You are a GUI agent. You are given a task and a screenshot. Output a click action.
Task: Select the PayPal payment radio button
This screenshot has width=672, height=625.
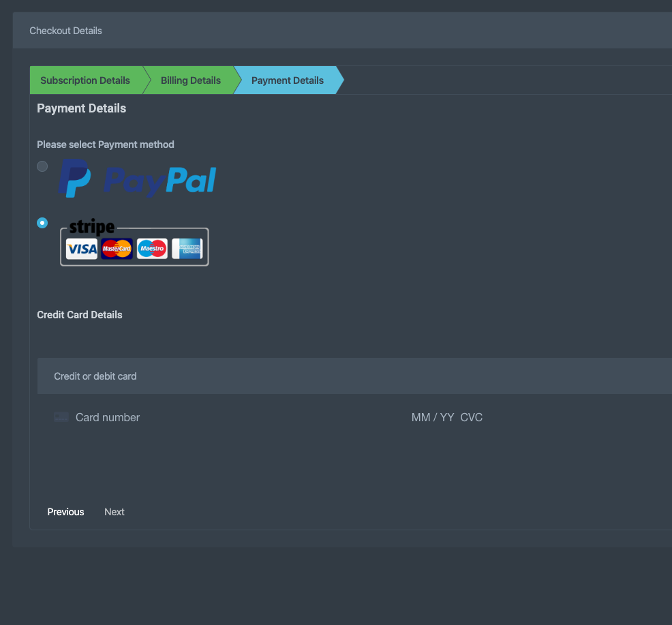tap(42, 166)
